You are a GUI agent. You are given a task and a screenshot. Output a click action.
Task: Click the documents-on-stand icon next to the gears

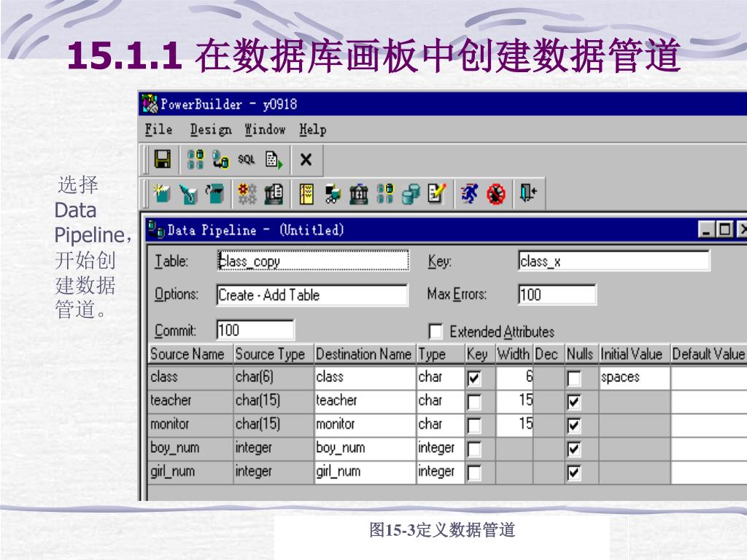tap(274, 193)
